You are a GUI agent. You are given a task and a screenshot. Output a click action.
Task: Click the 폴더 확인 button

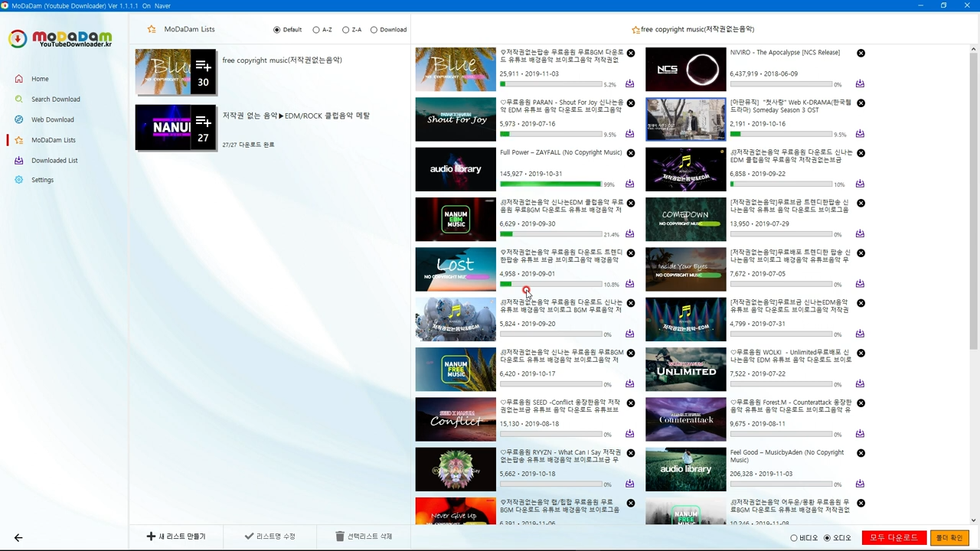click(x=949, y=537)
